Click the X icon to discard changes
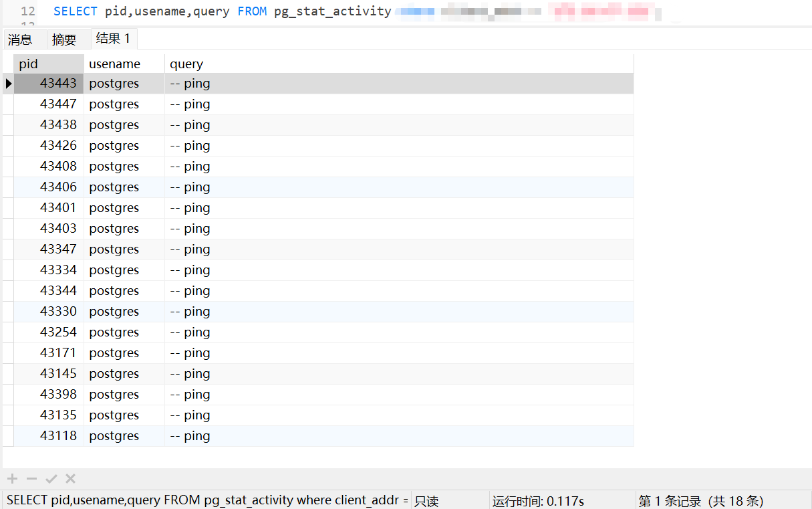812x509 pixels. pos(70,478)
